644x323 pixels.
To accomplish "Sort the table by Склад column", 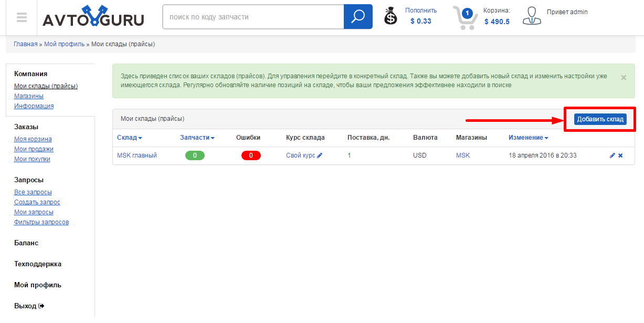I will (129, 138).
